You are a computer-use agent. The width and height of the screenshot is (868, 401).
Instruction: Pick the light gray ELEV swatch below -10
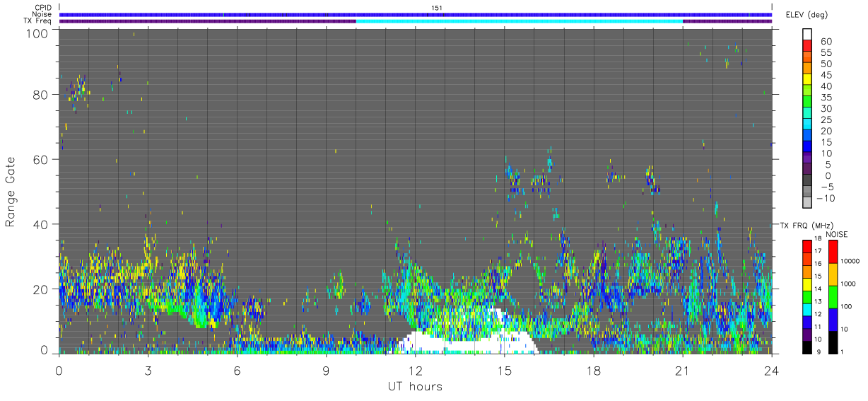tap(807, 204)
